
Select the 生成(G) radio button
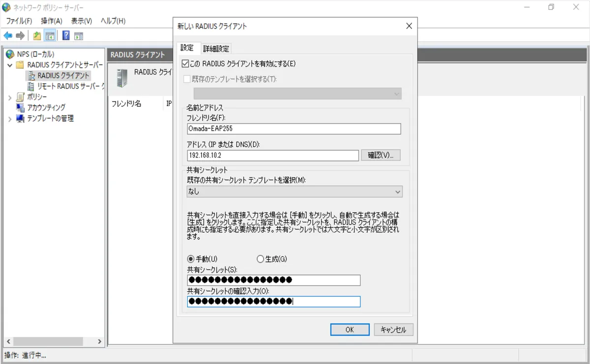tap(260, 259)
